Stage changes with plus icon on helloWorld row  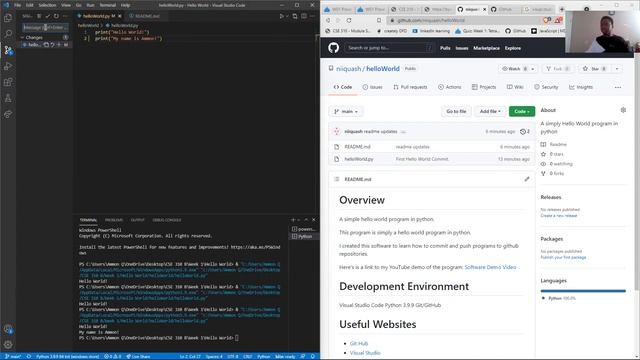59,44
